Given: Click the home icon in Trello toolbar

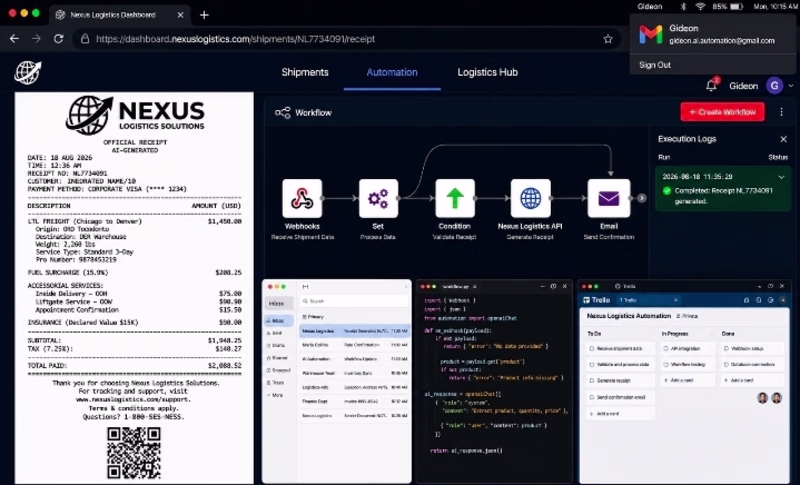Looking at the screenshot, I should tap(746, 300).
